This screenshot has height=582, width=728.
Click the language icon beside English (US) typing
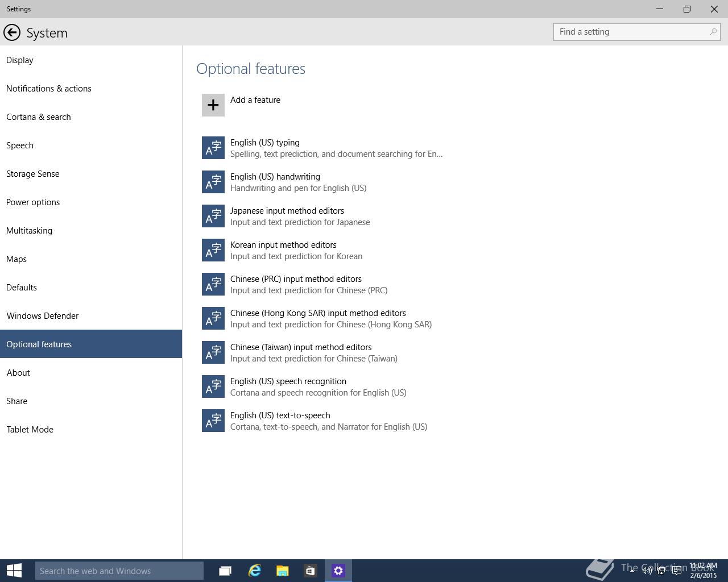[x=213, y=148]
